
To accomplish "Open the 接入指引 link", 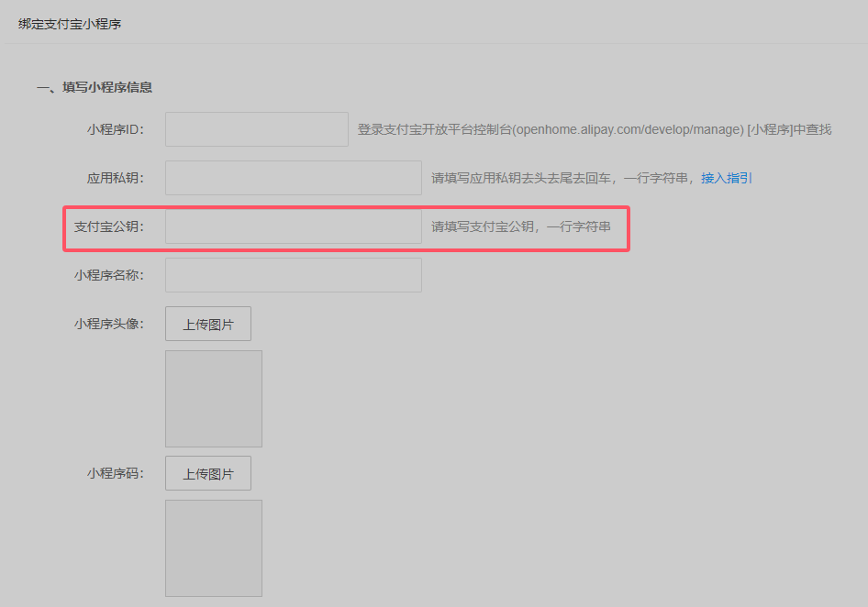I will (x=727, y=178).
